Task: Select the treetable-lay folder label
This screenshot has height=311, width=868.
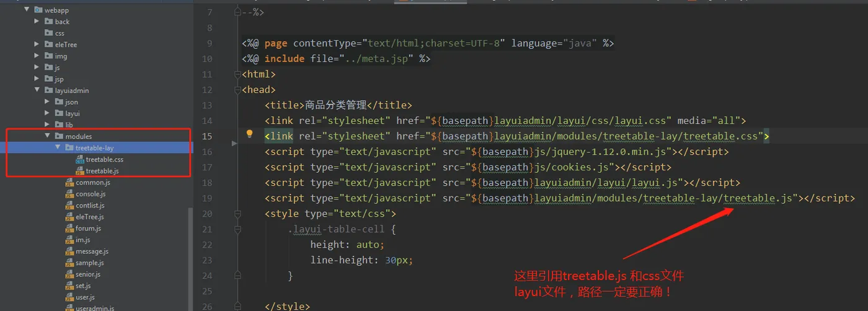Action: [95, 148]
